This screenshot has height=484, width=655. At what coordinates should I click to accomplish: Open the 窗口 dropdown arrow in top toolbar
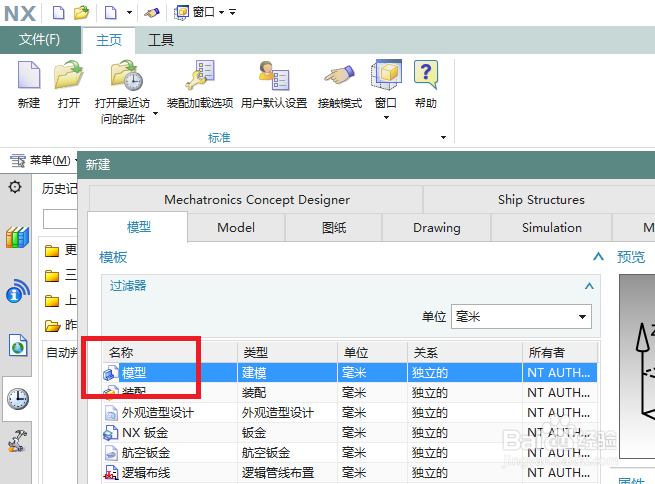[x=222, y=13]
